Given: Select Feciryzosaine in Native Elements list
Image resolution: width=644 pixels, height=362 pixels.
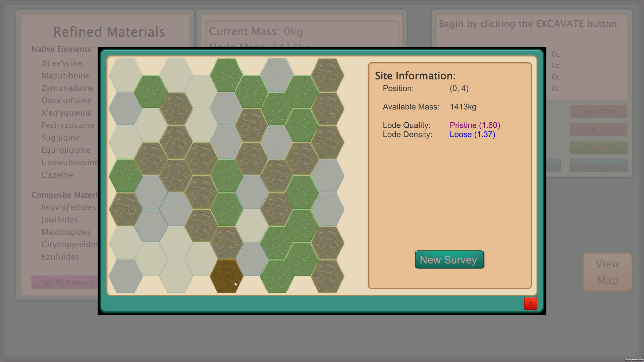Looking at the screenshot, I should click(x=68, y=125).
